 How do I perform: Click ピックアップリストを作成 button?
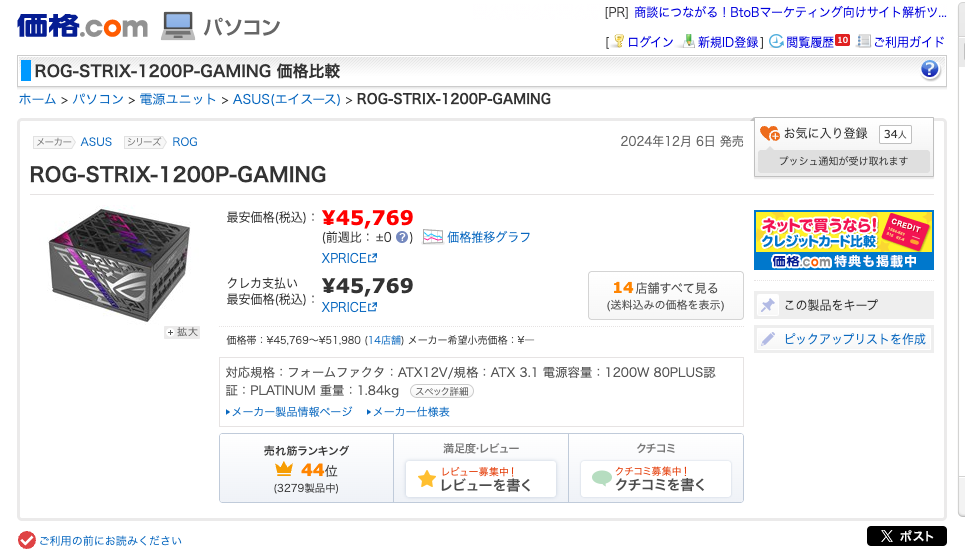pos(844,339)
